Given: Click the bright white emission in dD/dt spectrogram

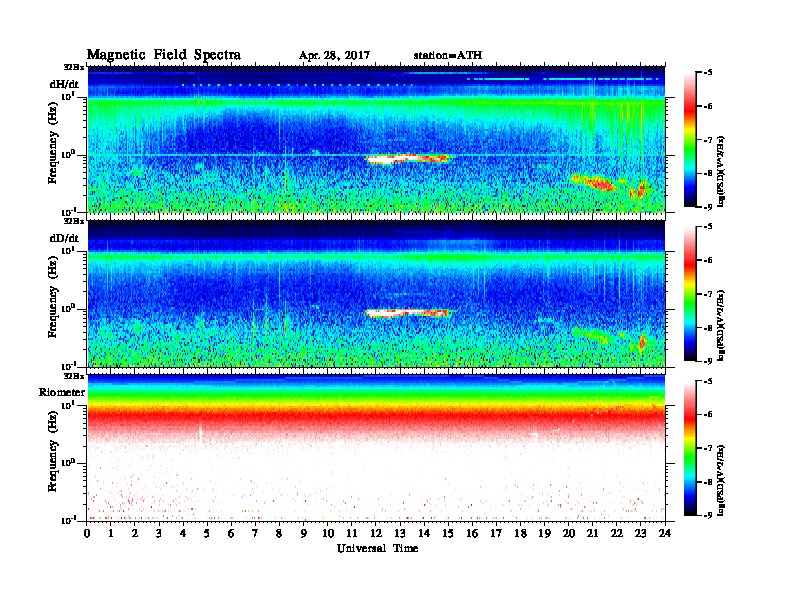Looking at the screenshot, I should tap(407, 313).
